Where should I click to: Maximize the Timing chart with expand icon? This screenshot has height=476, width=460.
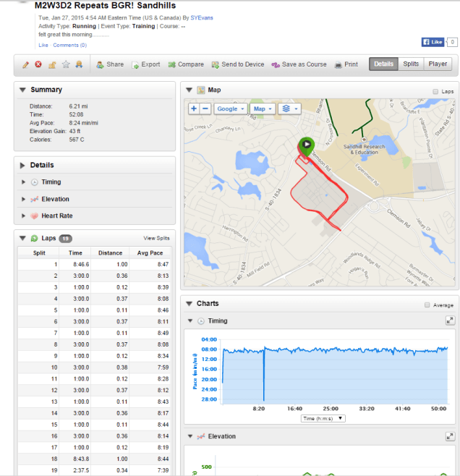pos(450,320)
